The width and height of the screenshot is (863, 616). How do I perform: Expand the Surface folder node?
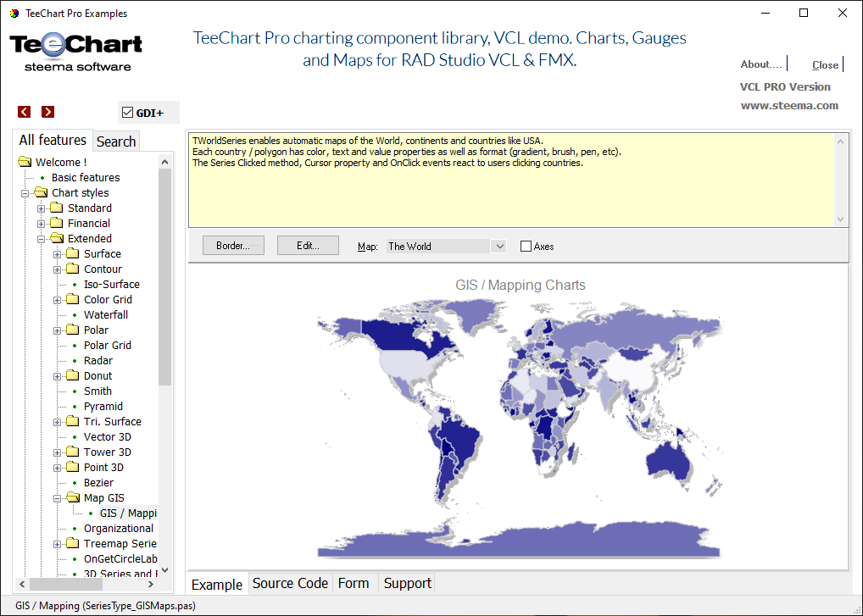[58, 254]
